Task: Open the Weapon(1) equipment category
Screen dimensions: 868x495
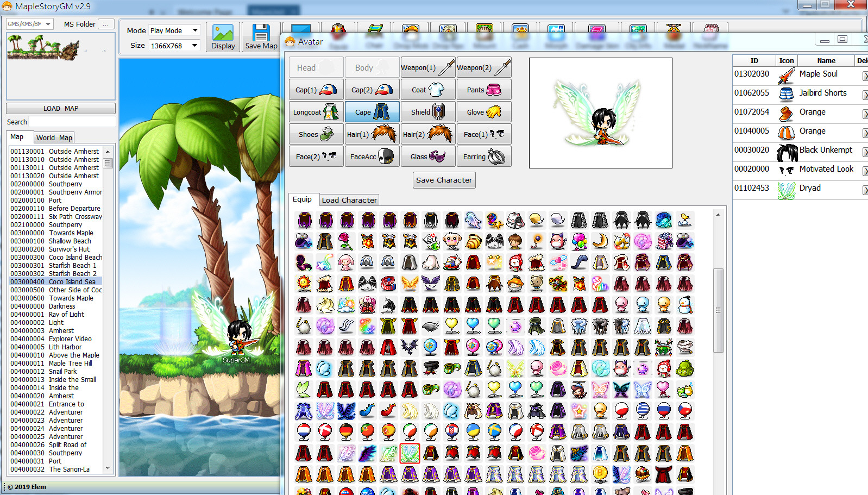Action: 428,67
